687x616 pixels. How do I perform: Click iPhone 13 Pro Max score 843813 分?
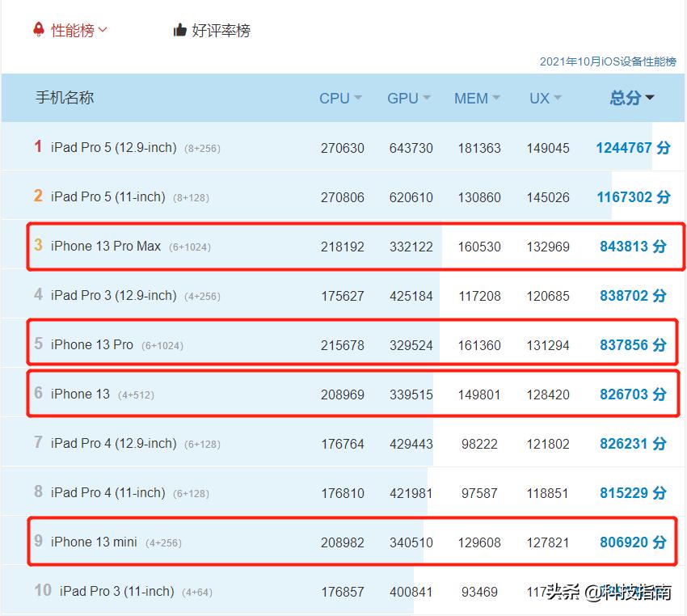pos(633,246)
